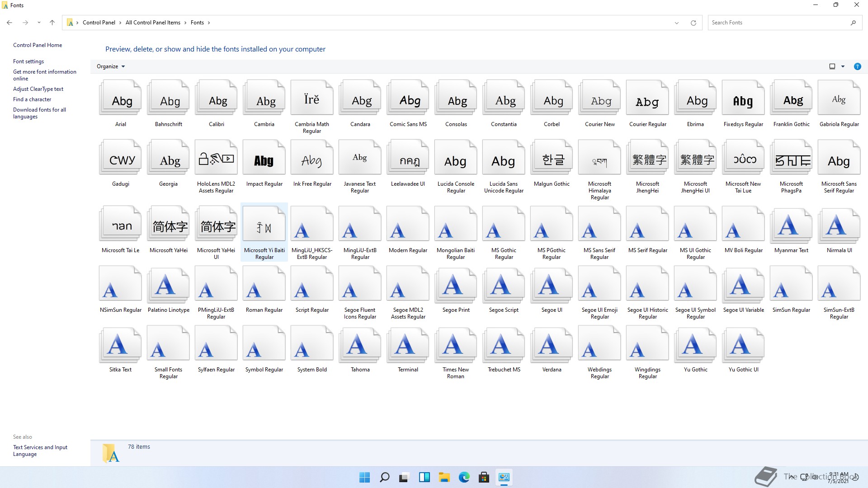Select the Malgun Gothic font

pyautogui.click(x=552, y=158)
